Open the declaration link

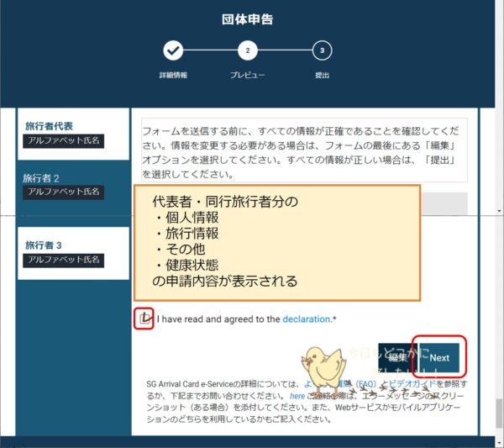[307, 319]
